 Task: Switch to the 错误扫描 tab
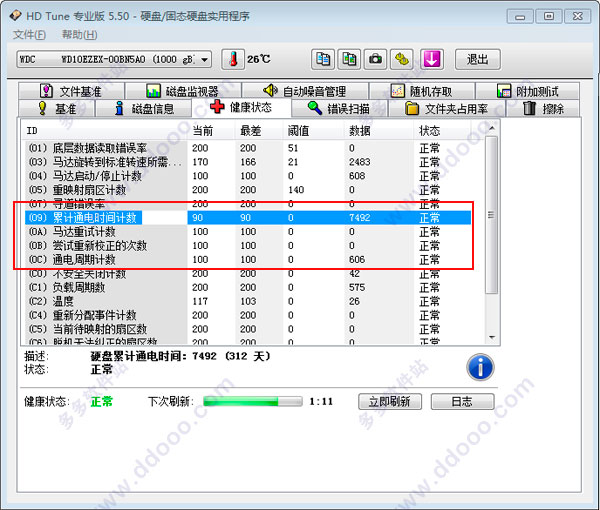pyautogui.click(x=340, y=109)
